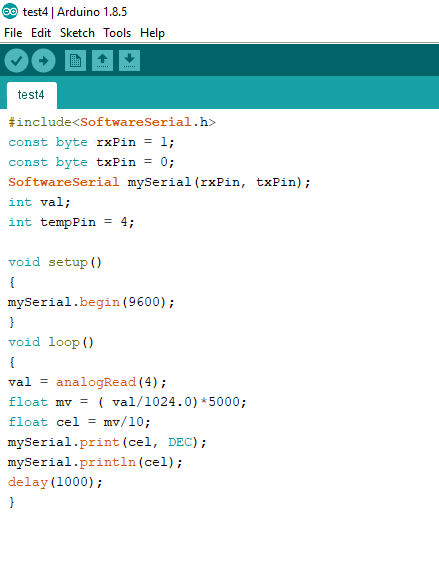Screen dimensions: 439x578
Task: Click the SoftwareSerial mySerial(rxPin, txPin) line
Action: click(x=159, y=182)
